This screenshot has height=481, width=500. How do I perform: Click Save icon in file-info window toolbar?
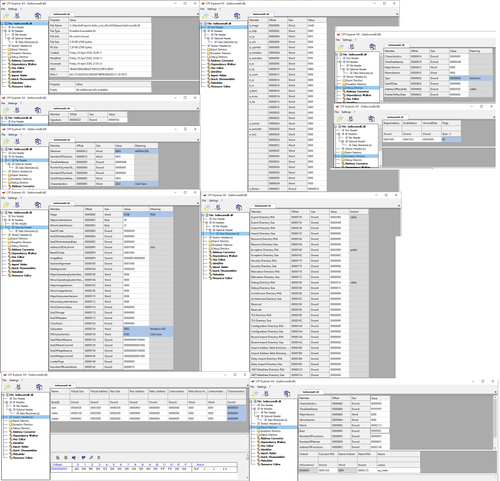coord(17,16)
